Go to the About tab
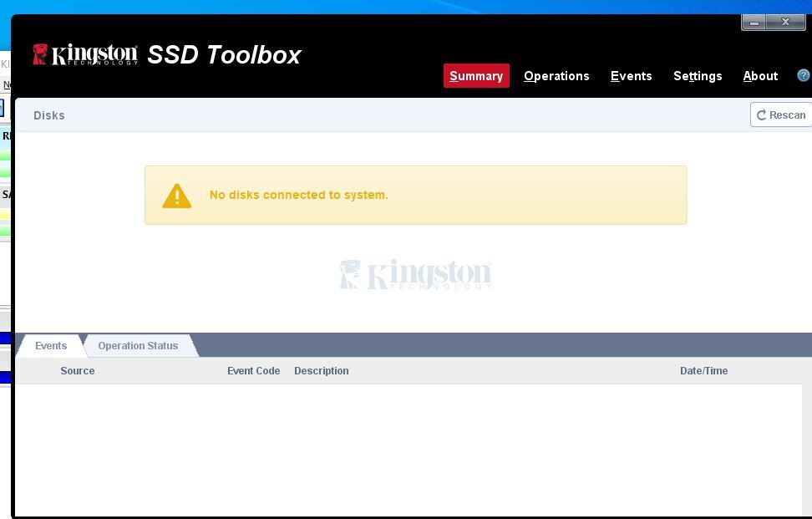Image resolution: width=812 pixels, height=519 pixels. coord(760,75)
